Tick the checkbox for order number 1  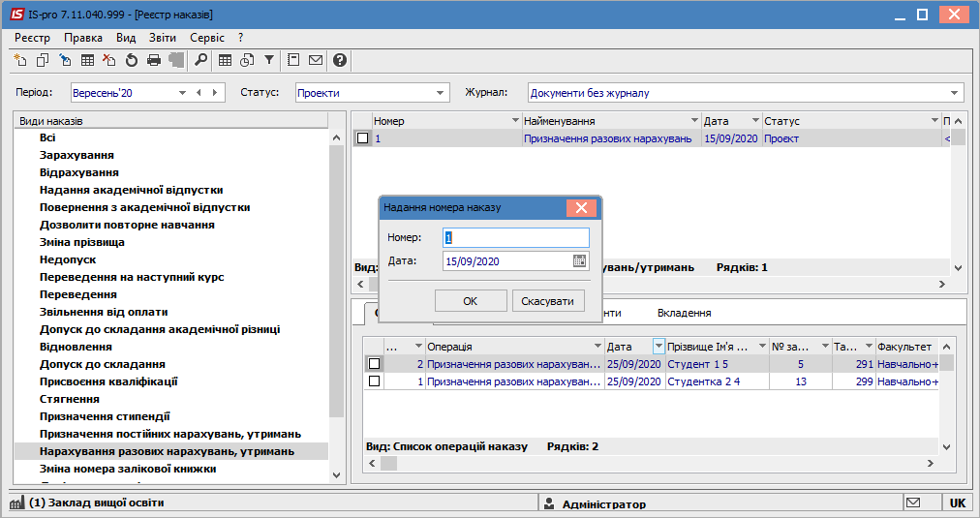(x=362, y=138)
